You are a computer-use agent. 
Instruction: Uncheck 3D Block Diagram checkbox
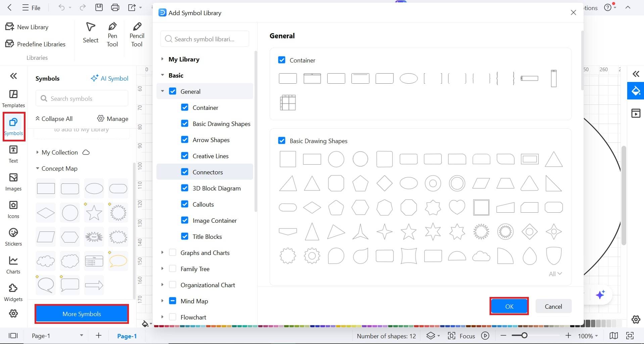pyautogui.click(x=185, y=188)
